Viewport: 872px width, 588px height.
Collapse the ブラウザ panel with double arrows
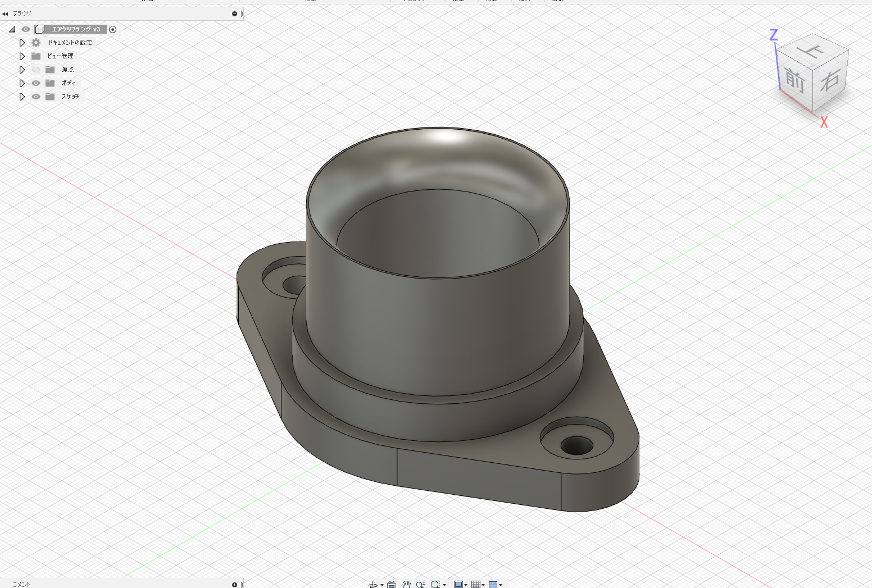(5, 13)
